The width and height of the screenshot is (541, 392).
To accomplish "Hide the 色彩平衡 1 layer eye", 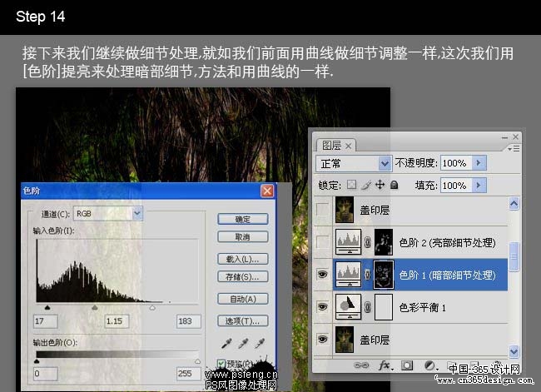I will pyautogui.click(x=323, y=307).
